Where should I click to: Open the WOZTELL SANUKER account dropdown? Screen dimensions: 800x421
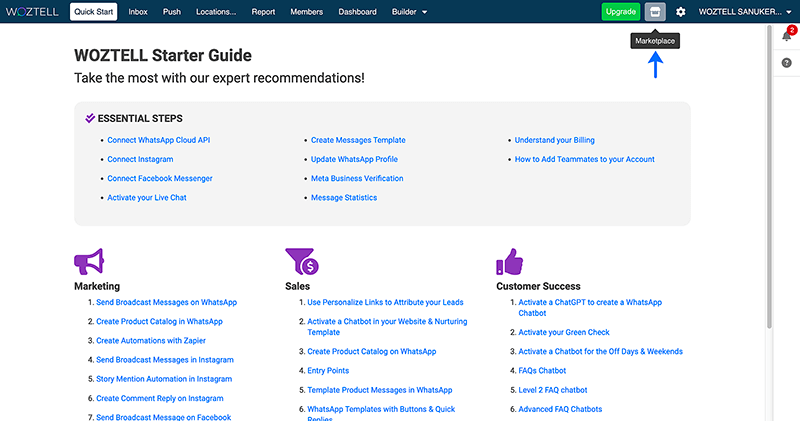point(745,12)
